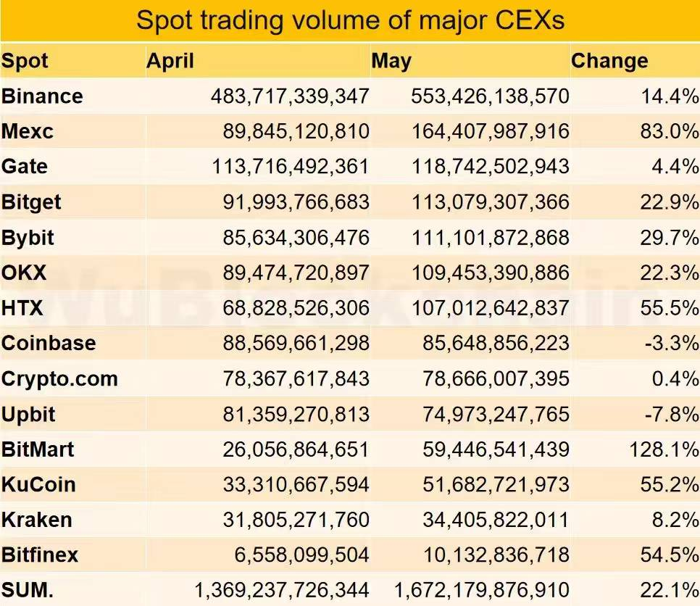Select the 'Change' column header
This screenshot has height=606, width=700.
[x=609, y=61]
